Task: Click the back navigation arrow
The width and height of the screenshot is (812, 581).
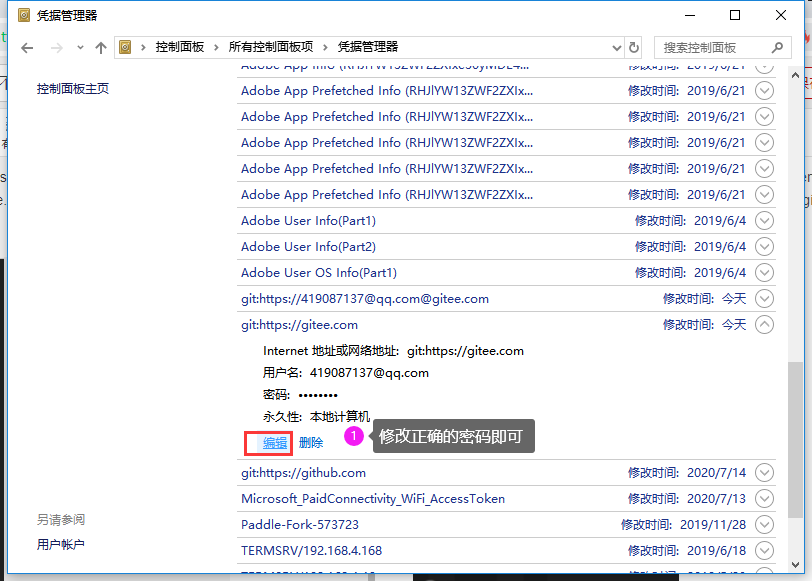Action: 27,47
